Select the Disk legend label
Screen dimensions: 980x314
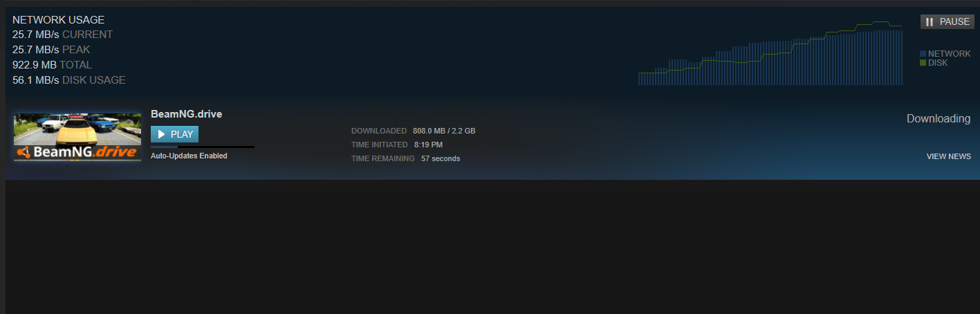[938, 63]
